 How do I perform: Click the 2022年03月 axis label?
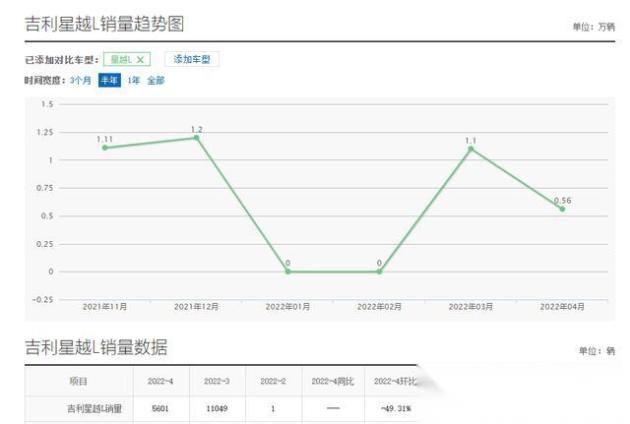471,307
